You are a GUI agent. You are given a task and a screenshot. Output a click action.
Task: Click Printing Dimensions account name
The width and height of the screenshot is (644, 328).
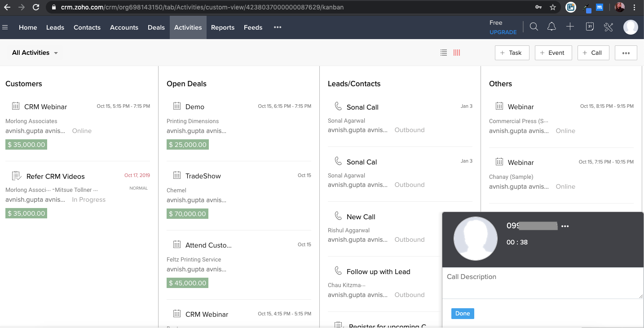coord(193,121)
